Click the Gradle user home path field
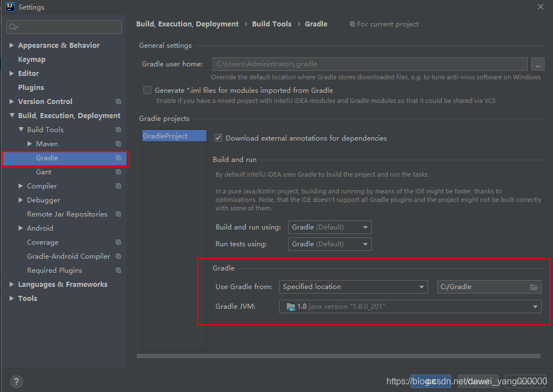This screenshot has width=553, height=392. tap(370, 64)
